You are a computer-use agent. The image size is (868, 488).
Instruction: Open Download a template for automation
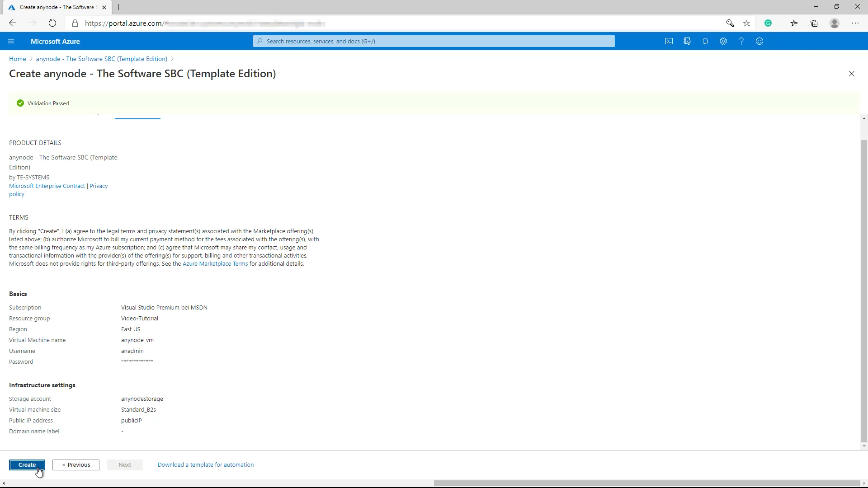pyautogui.click(x=206, y=465)
